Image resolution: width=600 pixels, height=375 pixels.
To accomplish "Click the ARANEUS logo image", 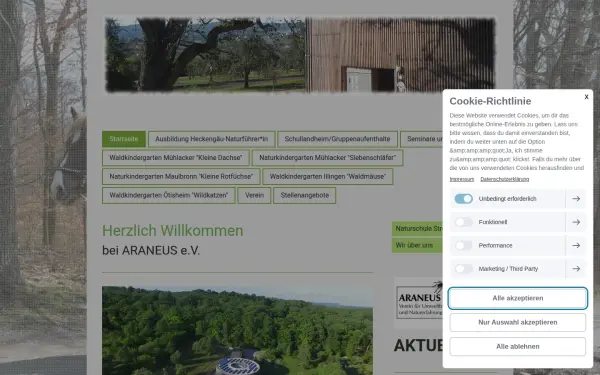I will 419,303.
